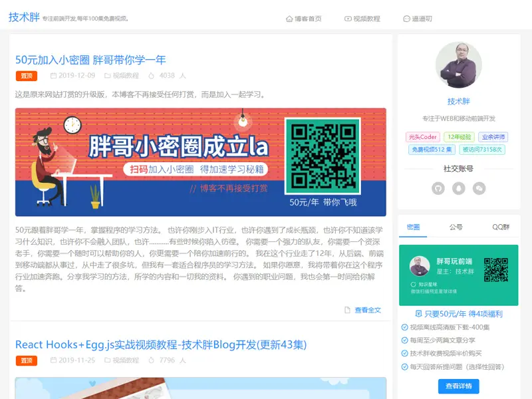Click the 技术胖 site logo
Image resolution: width=532 pixels, height=399 pixels.
[24, 17]
